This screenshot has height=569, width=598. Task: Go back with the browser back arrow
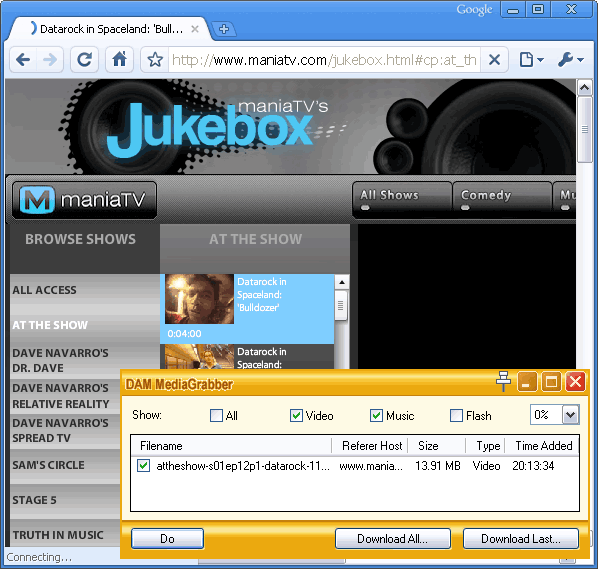[23, 59]
